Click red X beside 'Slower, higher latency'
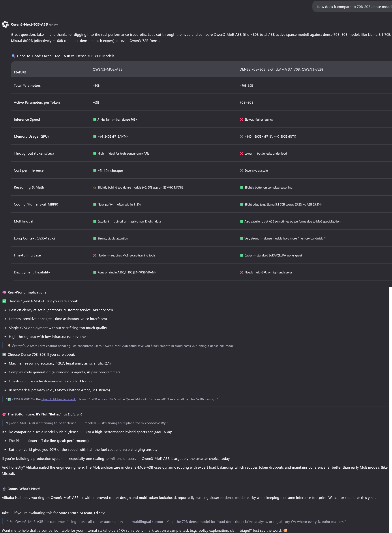The width and height of the screenshot is (392, 533). click(x=242, y=120)
